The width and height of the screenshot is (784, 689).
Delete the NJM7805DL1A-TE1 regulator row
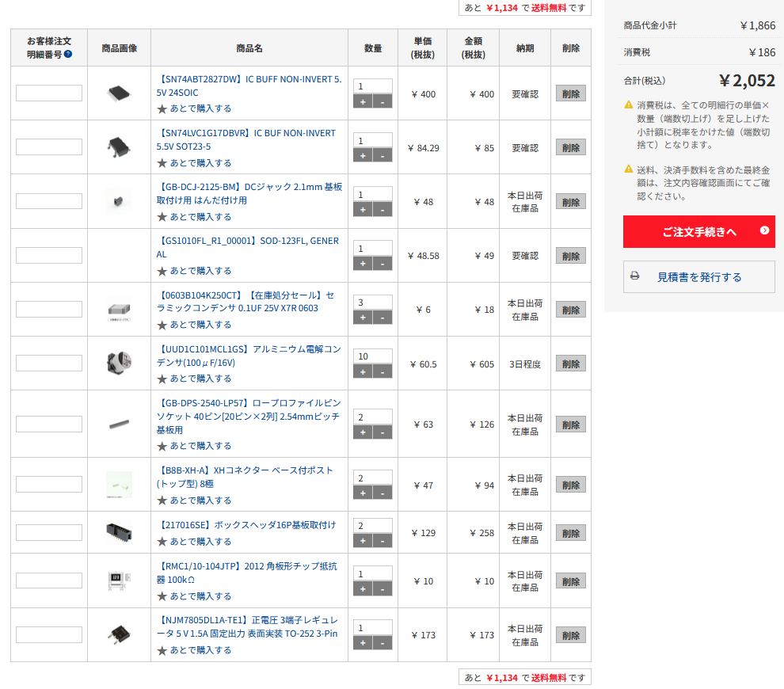pos(570,635)
